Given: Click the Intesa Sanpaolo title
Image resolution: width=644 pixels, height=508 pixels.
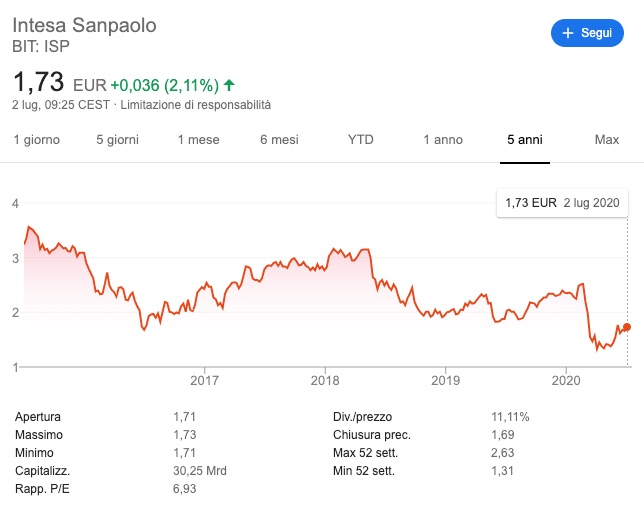Looking at the screenshot, I should (x=84, y=25).
